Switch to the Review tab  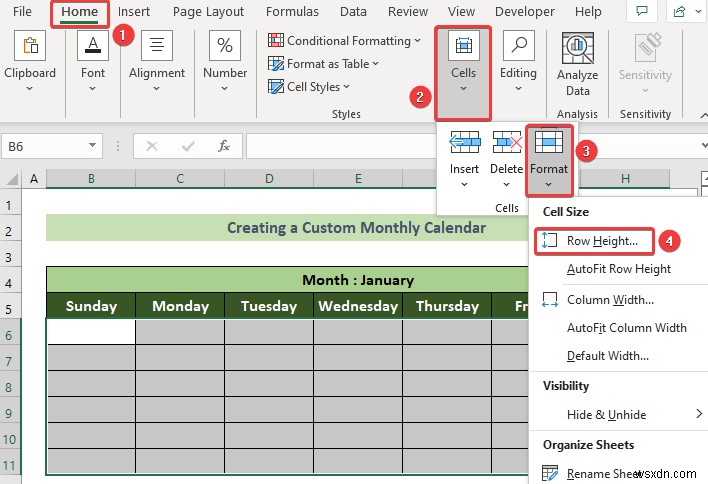pyautogui.click(x=408, y=11)
